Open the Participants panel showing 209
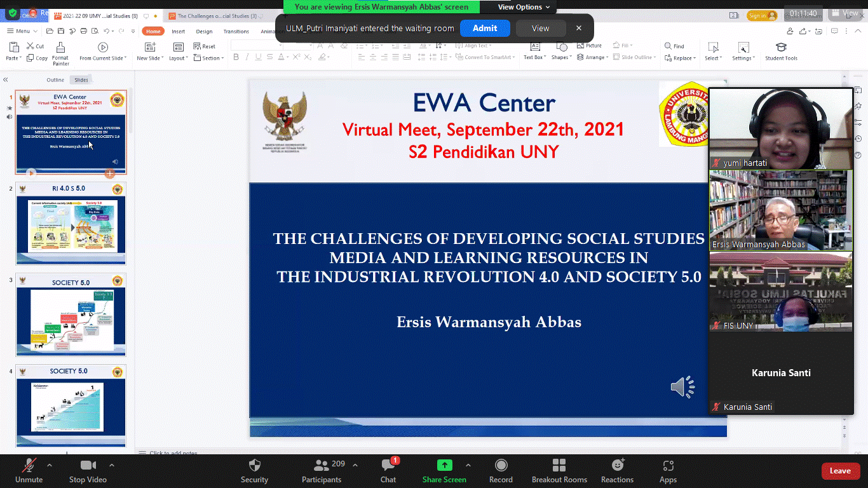868x488 pixels. pyautogui.click(x=322, y=466)
